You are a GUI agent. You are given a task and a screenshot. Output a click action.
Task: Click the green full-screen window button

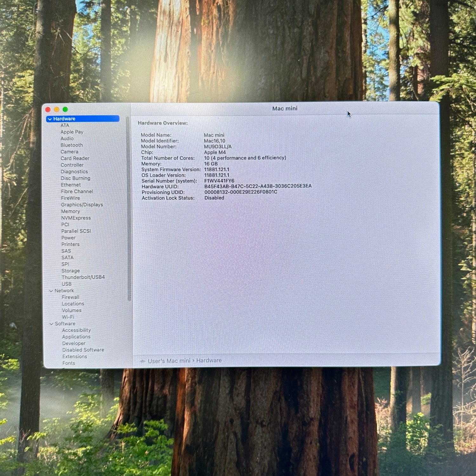coord(65,109)
